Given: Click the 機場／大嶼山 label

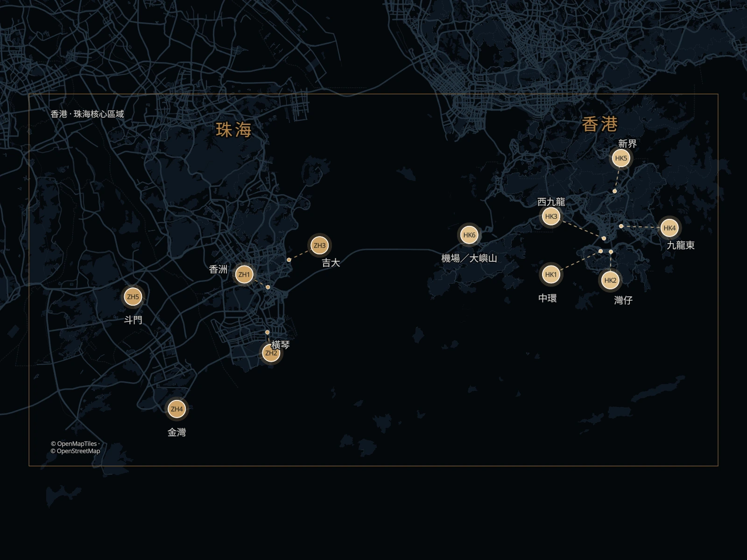Looking at the screenshot, I should (469, 258).
